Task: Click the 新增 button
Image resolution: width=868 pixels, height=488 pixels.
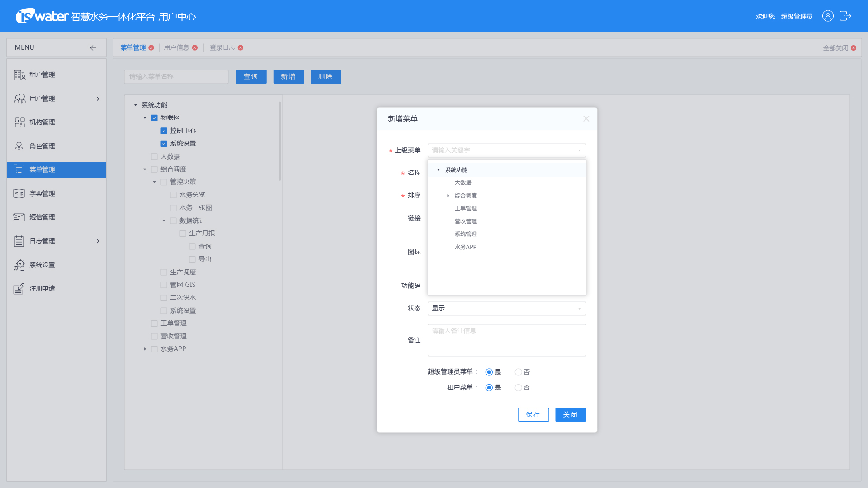Action: tap(288, 77)
